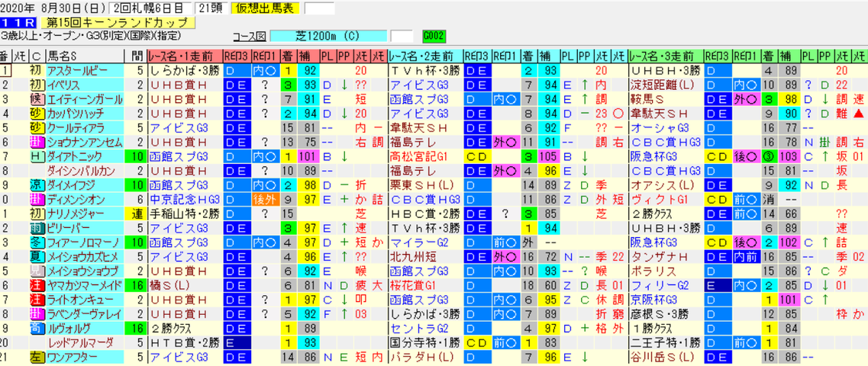Screen dimensions: 868x366
Task: Click the empty box after 仮想出馬表
Action: tap(320, 9)
